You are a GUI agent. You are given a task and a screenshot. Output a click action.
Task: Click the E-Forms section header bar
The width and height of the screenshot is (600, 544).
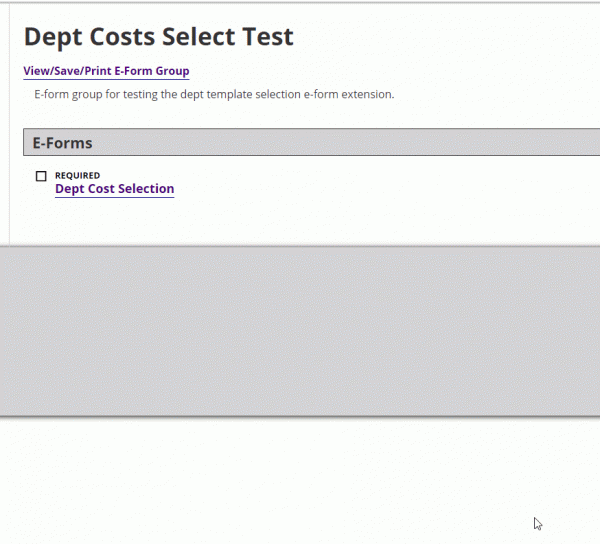click(311, 142)
